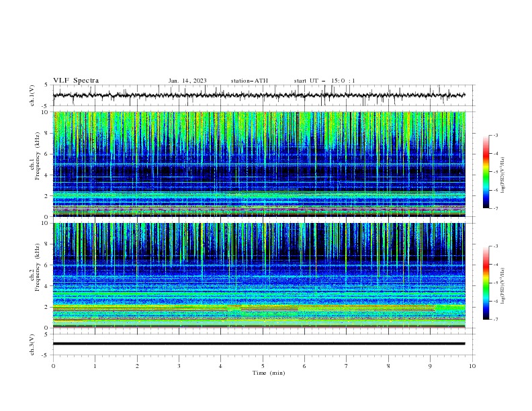Click the "6" kHz tick on the ch.2 frequency axis
The image size is (532, 411).
pyautogui.click(x=47, y=265)
